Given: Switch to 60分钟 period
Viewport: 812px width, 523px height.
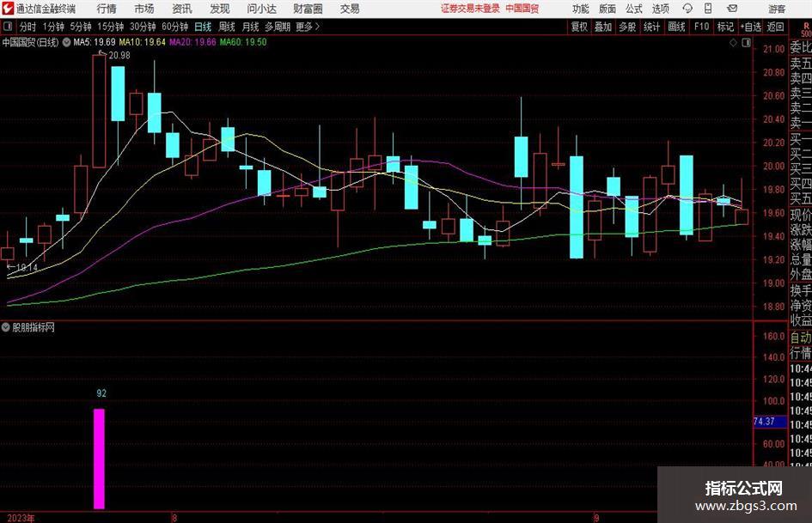Looking at the screenshot, I should tap(175, 27).
